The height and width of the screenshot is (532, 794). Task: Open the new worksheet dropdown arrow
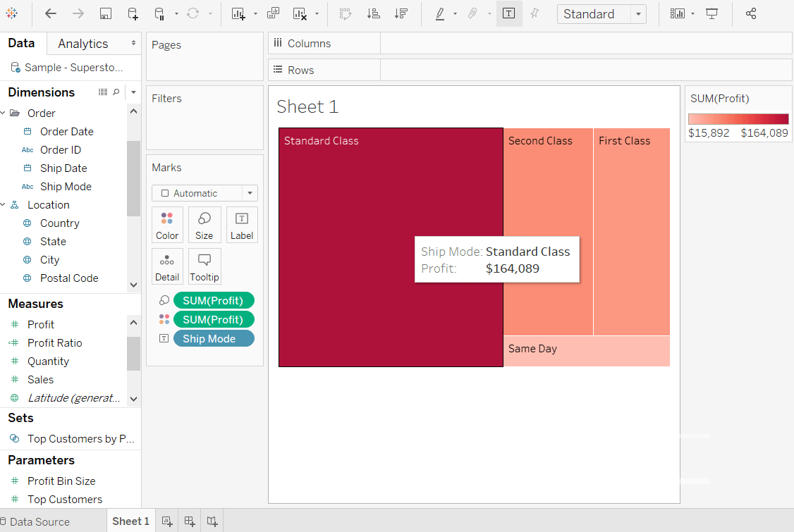click(x=255, y=14)
